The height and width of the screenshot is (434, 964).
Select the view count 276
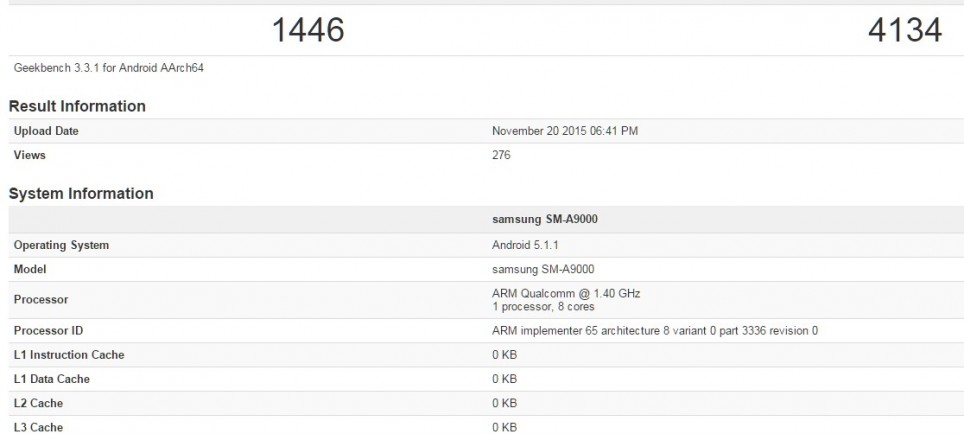(502, 155)
